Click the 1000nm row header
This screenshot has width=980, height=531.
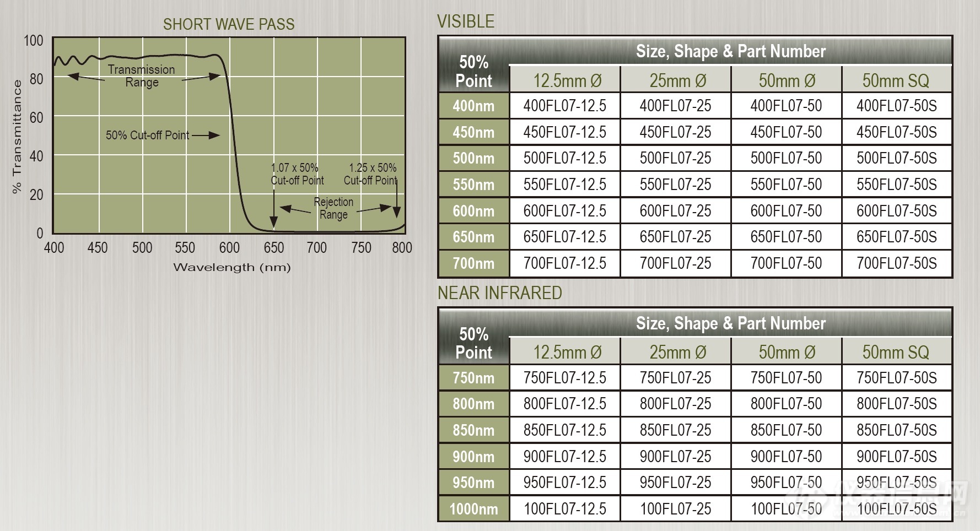[473, 509]
